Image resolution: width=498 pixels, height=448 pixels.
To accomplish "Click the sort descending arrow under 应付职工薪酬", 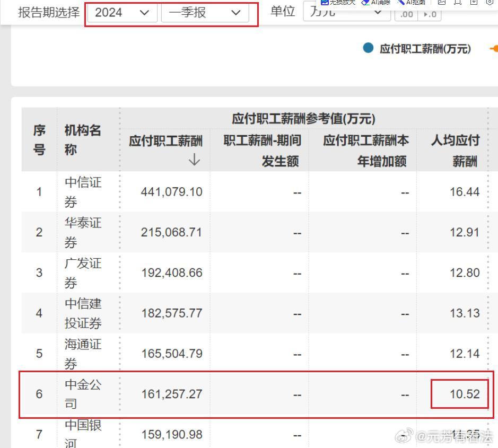I will click(x=194, y=160).
